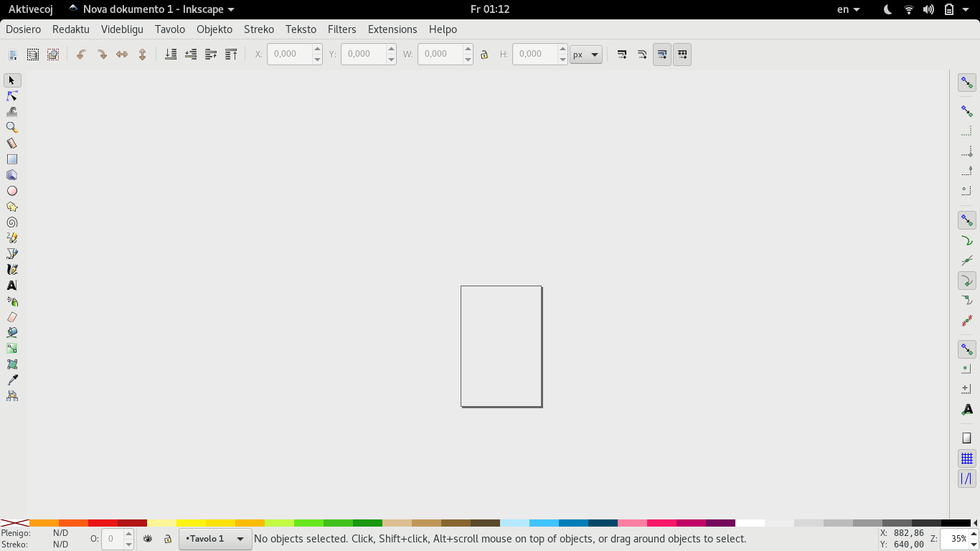Select the Tweak tool
This screenshot has height=551, width=980.
coord(12,112)
